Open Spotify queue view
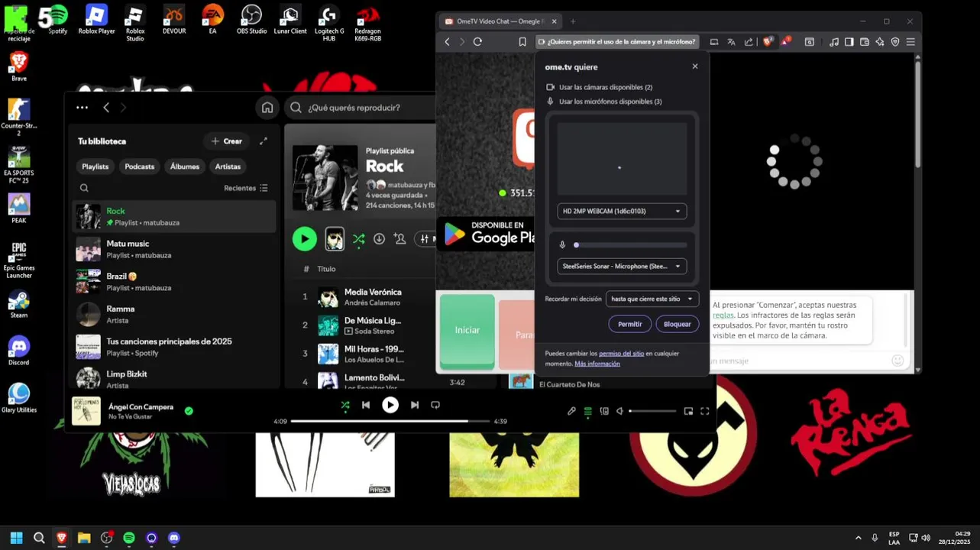 click(x=588, y=411)
